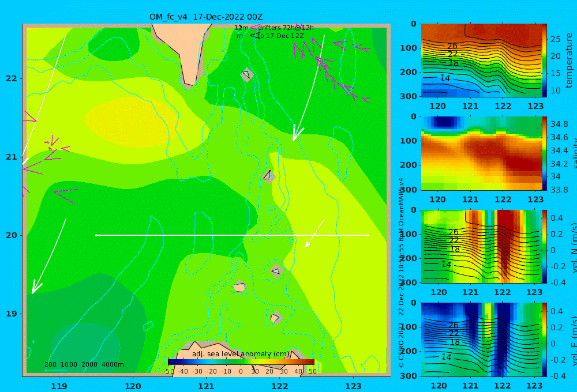The height and width of the screenshot is (392, 577).
Task: Select latitude label 21 on the map axis
Action: [x=12, y=157]
